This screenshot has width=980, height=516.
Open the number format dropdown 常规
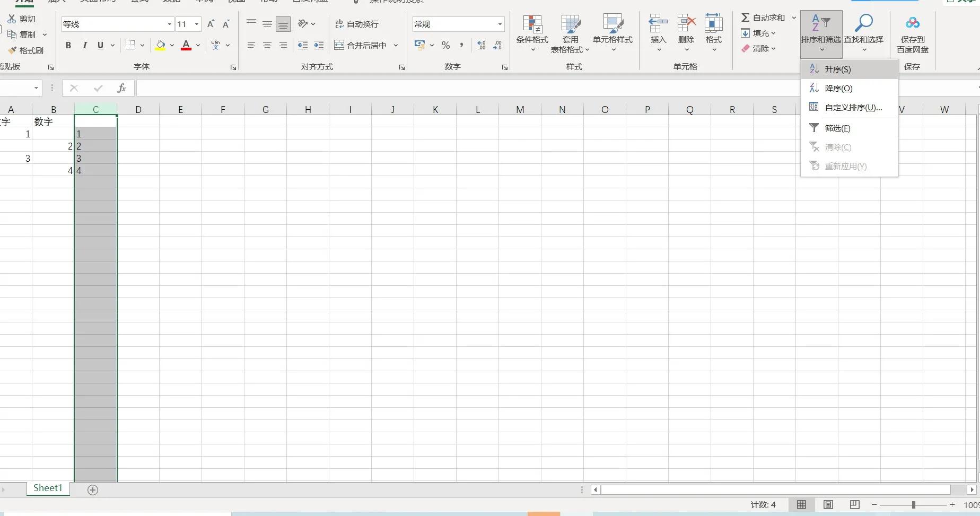coord(500,24)
